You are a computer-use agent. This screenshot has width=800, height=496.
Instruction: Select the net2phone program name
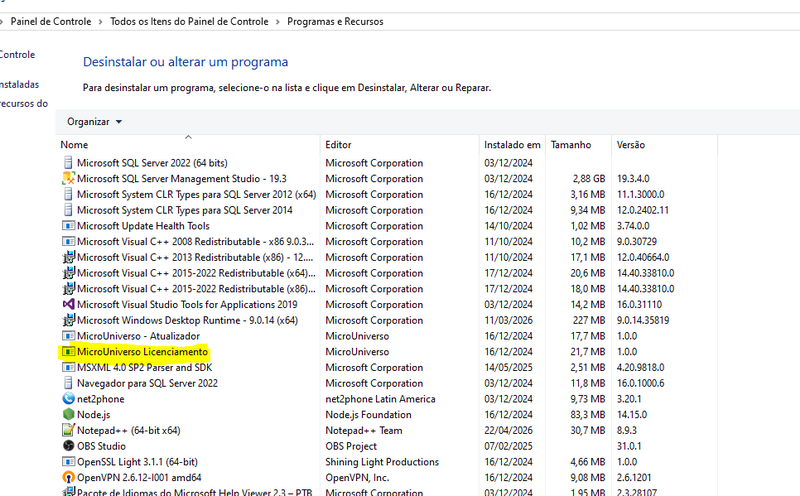[101, 399]
